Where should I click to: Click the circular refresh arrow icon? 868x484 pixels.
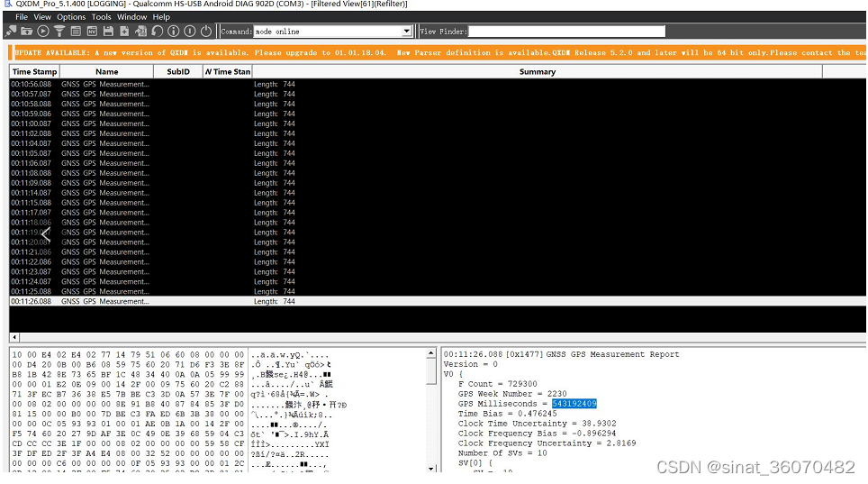158,32
